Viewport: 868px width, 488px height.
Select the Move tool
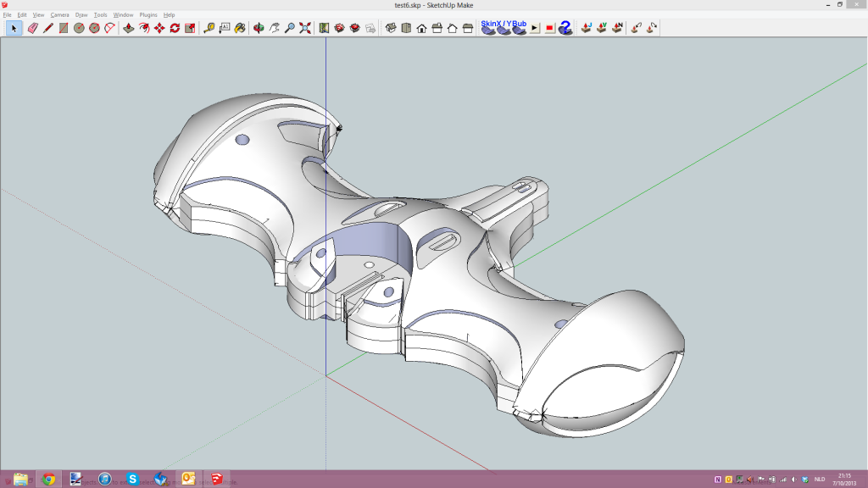tap(159, 28)
